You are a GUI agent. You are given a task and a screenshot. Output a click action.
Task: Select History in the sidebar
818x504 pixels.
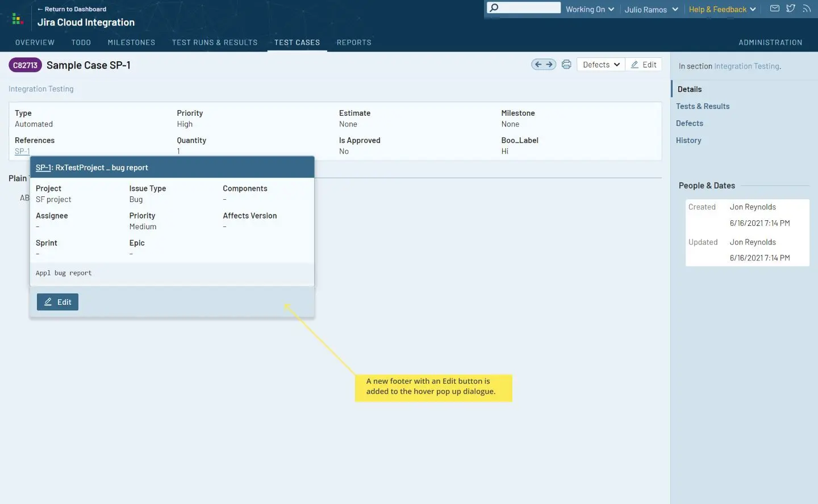pos(688,140)
